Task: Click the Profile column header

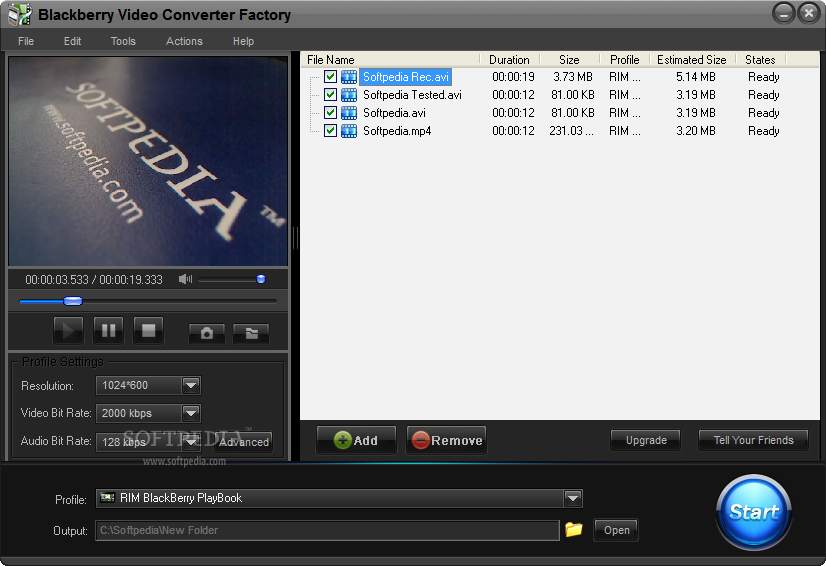Action: tap(625, 60)
